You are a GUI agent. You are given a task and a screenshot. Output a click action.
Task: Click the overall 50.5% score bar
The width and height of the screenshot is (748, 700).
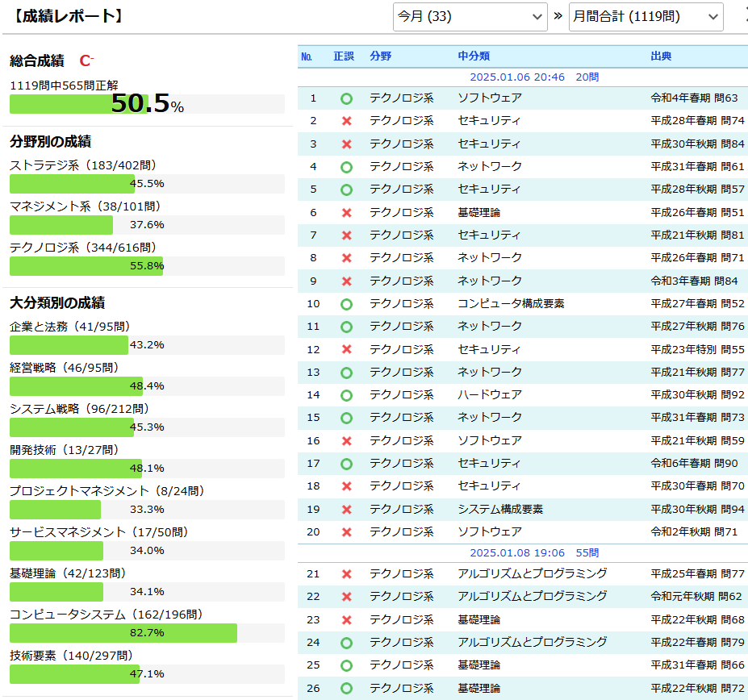pyautogui.click(x=147, y=104)
